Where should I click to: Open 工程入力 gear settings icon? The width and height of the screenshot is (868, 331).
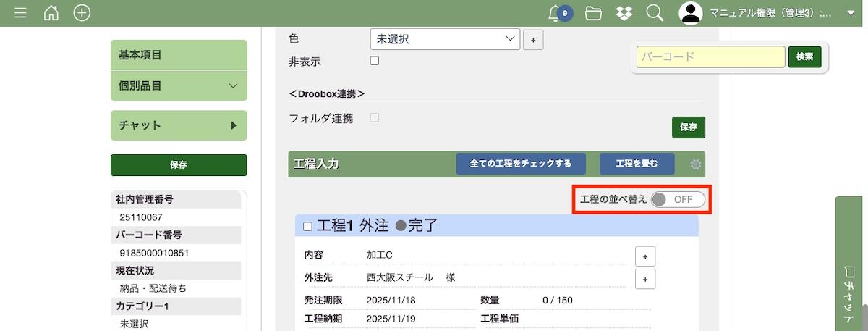pyautogui.click(x=696, y=164)
